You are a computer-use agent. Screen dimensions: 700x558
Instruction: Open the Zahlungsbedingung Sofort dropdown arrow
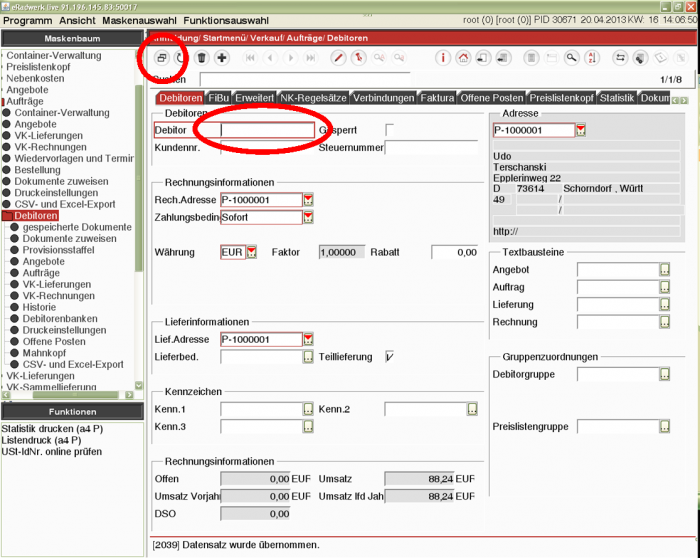pyautogui.click(x=308, y=218)
